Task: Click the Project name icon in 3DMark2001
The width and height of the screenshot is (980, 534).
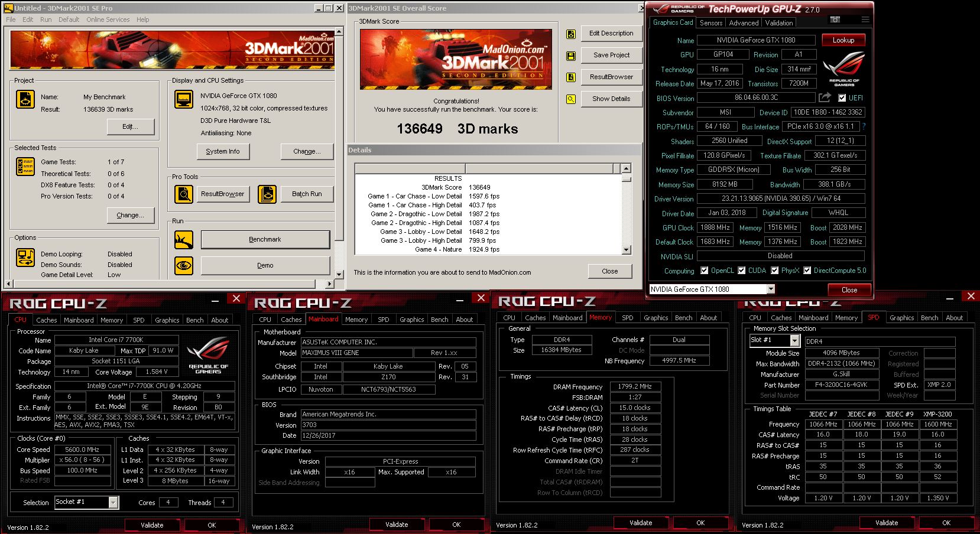Action: point(25,99)
